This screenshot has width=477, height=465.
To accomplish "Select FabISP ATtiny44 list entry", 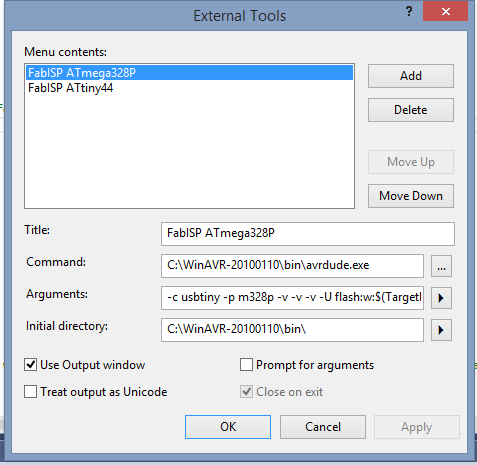I will [x=189, y=88].
